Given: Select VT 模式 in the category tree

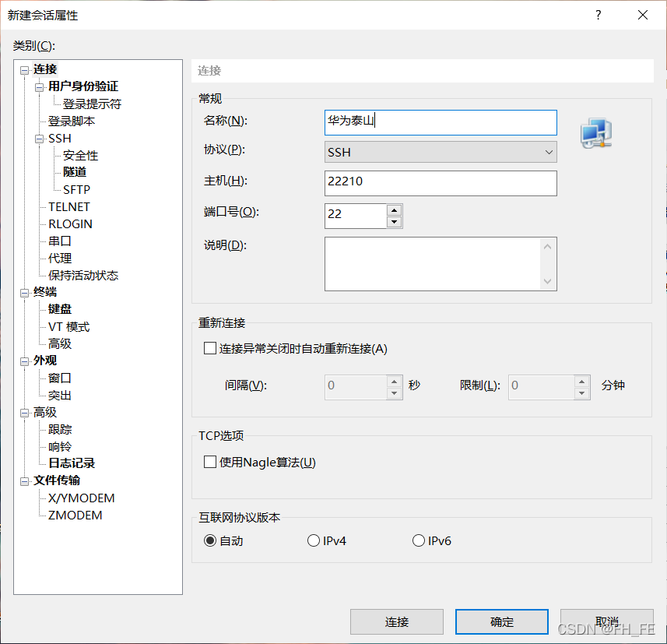Looking at the screenshot, I should point(69,326).
